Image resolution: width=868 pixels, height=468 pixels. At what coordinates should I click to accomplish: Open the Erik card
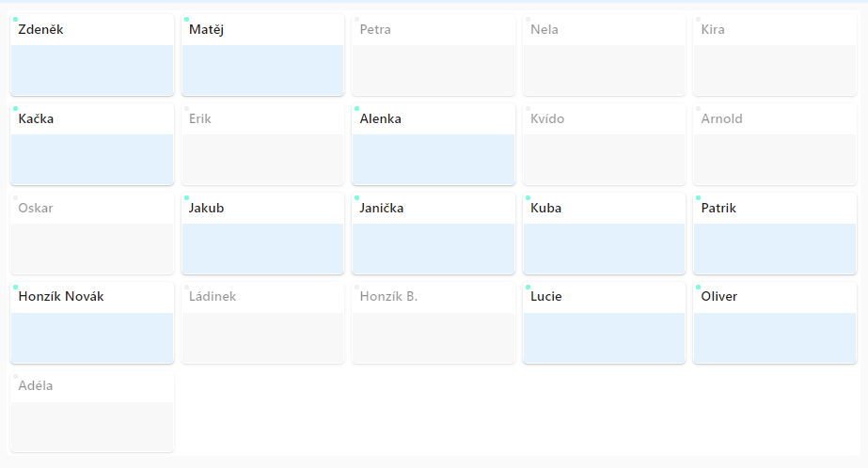pos(262,145)
